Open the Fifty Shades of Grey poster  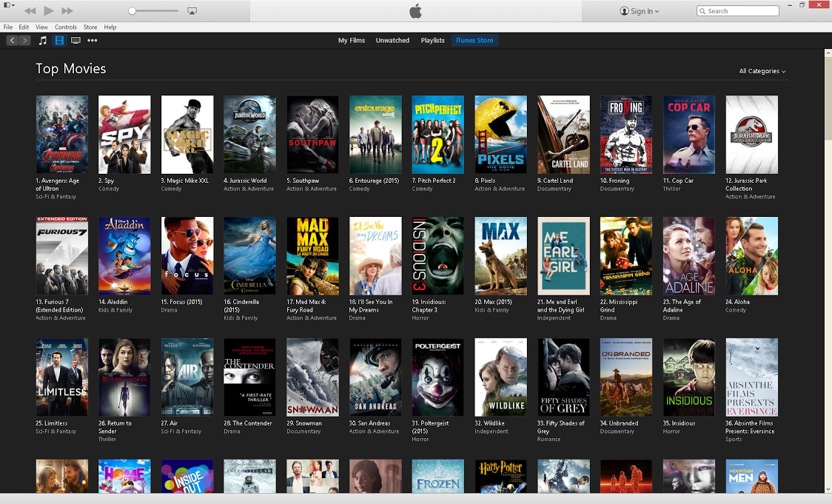coord(563,377)
